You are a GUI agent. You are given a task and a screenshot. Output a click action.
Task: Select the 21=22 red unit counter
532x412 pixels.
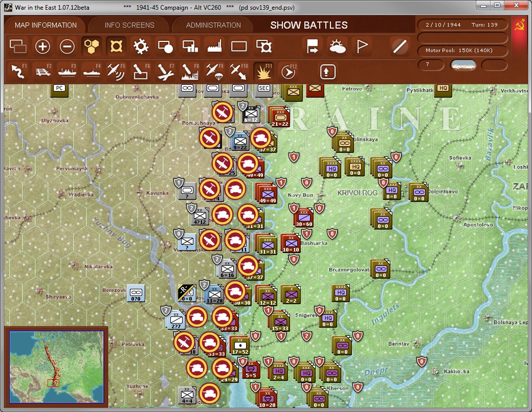coord(280,117)
